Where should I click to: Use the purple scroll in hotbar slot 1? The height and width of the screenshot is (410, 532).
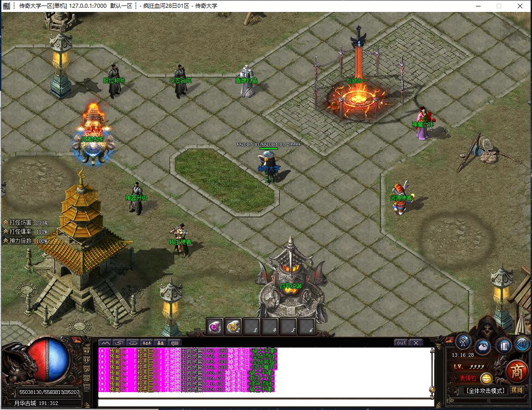tap(215, 326)
